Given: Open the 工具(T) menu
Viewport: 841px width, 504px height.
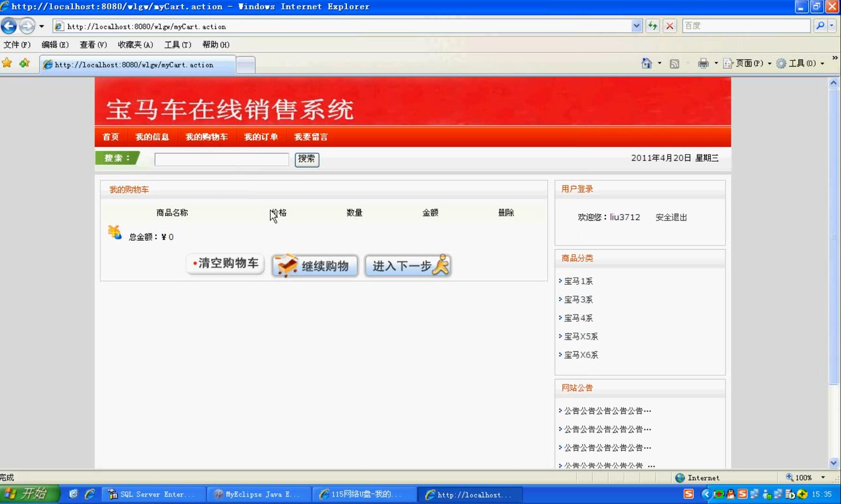Looking at the screenshot, I should pyautogui.click(x=178, y=44).
